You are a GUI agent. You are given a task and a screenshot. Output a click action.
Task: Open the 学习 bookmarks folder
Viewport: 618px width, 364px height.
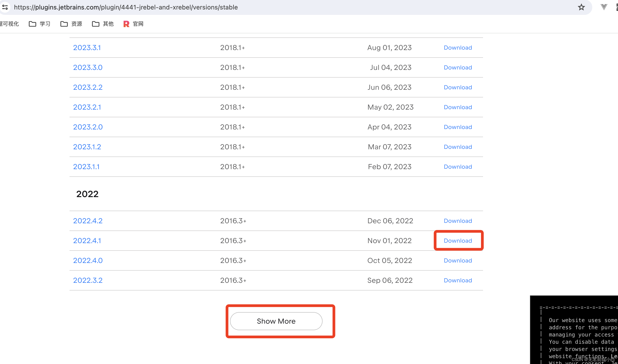click(40, 24)
